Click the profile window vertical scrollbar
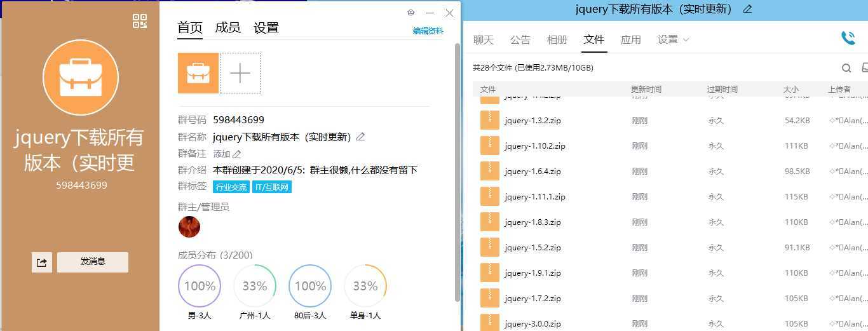868x331 pixels. point(457,172)
